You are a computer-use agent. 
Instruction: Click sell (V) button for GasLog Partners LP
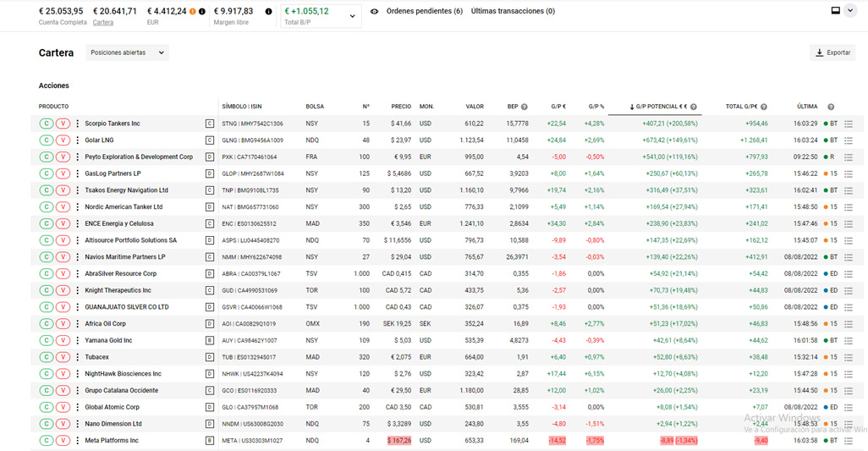[63, 173]
